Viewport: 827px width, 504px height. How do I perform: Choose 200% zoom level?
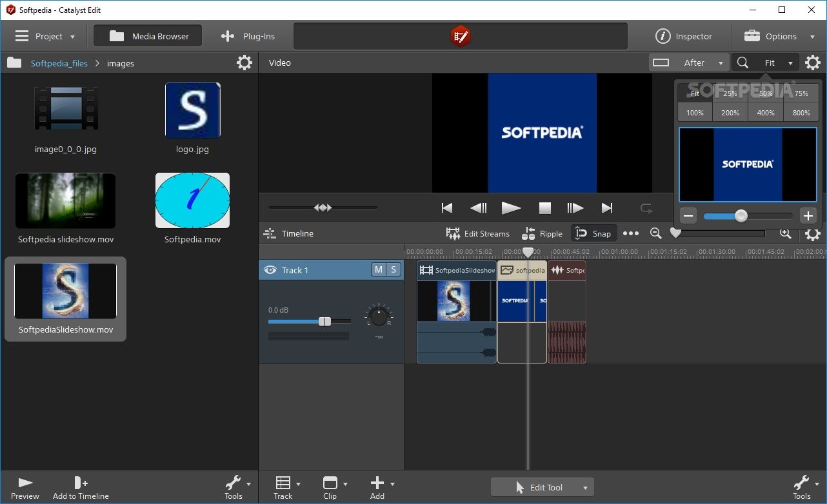730,112
